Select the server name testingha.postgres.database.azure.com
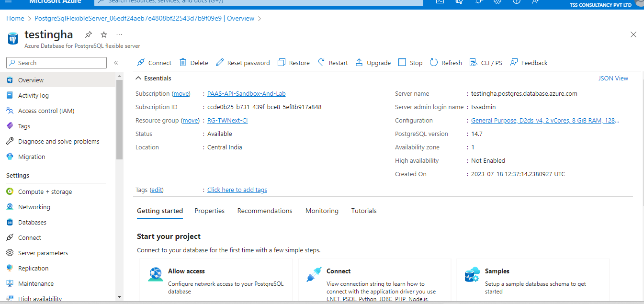644x304 pixels. click(x=524, y=93)
